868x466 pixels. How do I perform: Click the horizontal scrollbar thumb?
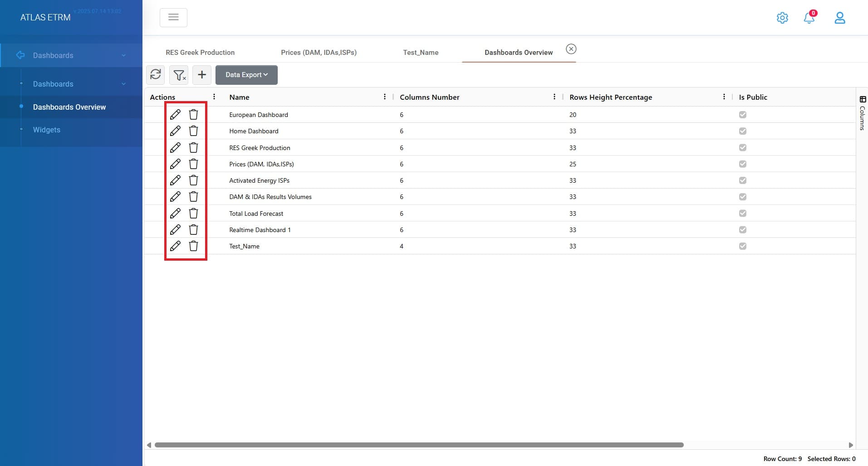(x=419, y=445)
